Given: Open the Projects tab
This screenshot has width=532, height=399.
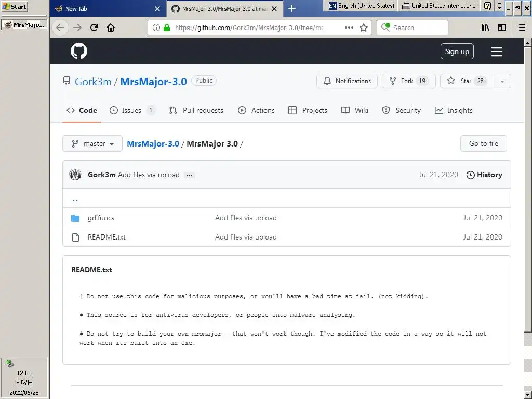Looking at the screenshot, I should click(x=308, y=110).
